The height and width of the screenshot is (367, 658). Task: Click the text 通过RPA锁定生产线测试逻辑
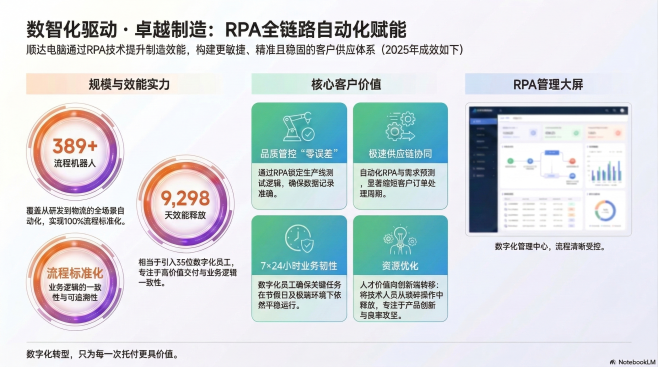296,183
